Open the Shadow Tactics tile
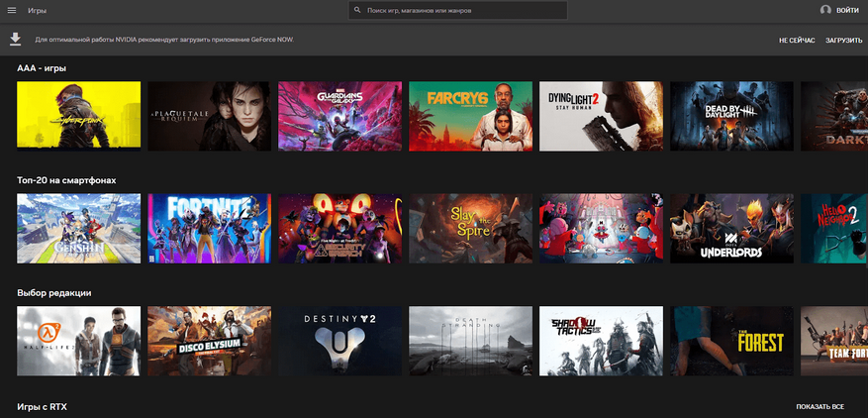 pyautogui.click(x=601, y=341)
